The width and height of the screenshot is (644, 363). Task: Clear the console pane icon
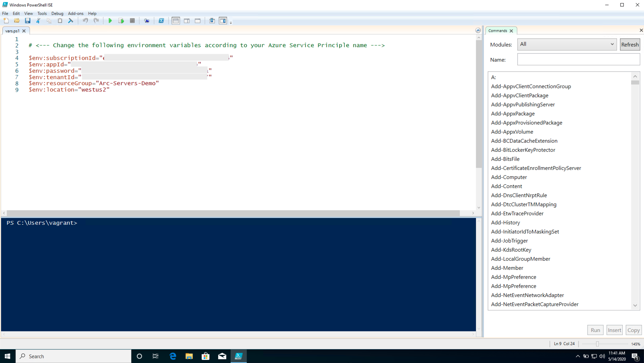71,21
